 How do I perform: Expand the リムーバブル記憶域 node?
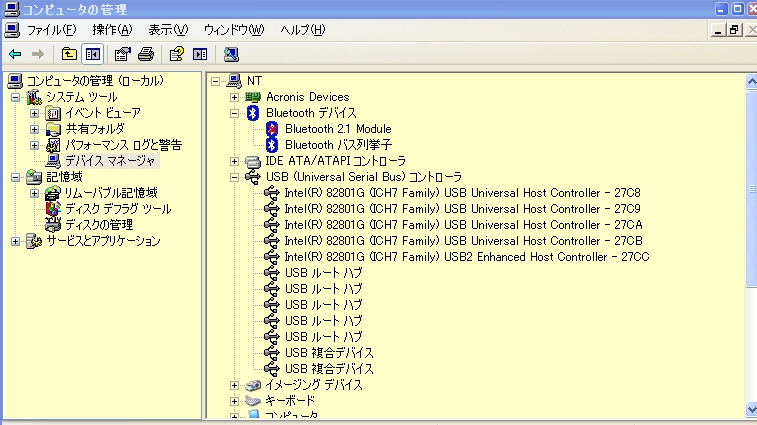click(34, 193)
